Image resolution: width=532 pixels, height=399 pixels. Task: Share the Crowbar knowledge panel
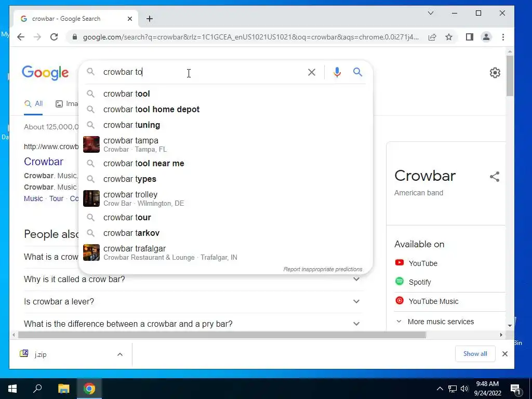coord(495,177)
